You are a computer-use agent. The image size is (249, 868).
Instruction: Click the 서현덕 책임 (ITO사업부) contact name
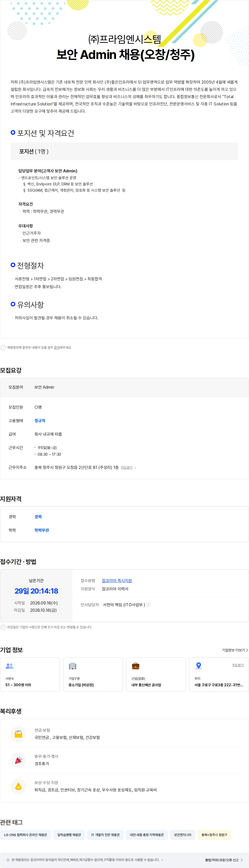pos(124,604)
